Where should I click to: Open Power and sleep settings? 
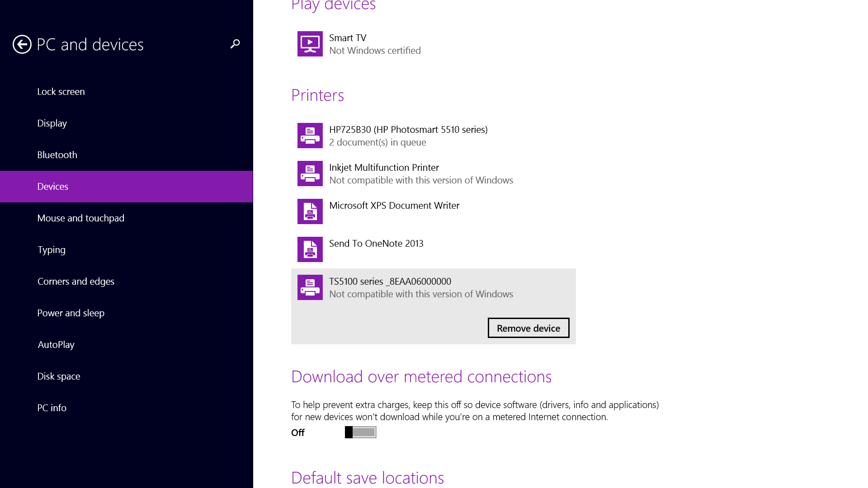pyautogui.click(x=71, y=313)
